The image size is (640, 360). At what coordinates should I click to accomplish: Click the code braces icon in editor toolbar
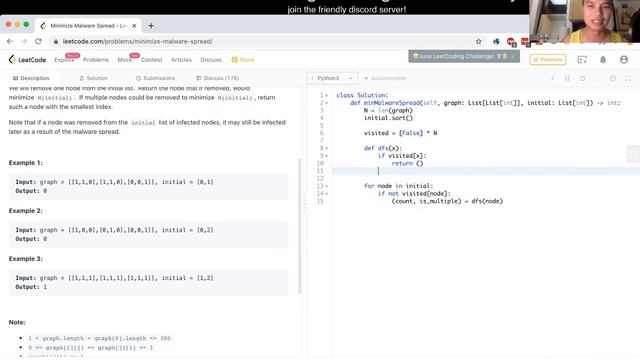coord(567,78)
